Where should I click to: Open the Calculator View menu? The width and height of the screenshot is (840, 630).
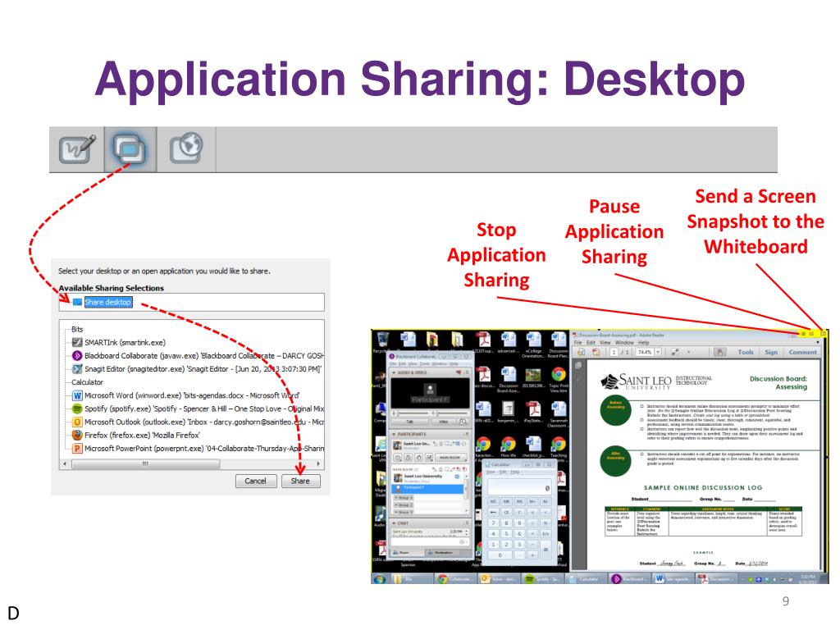pyautogui.click(x=491, y=472)
